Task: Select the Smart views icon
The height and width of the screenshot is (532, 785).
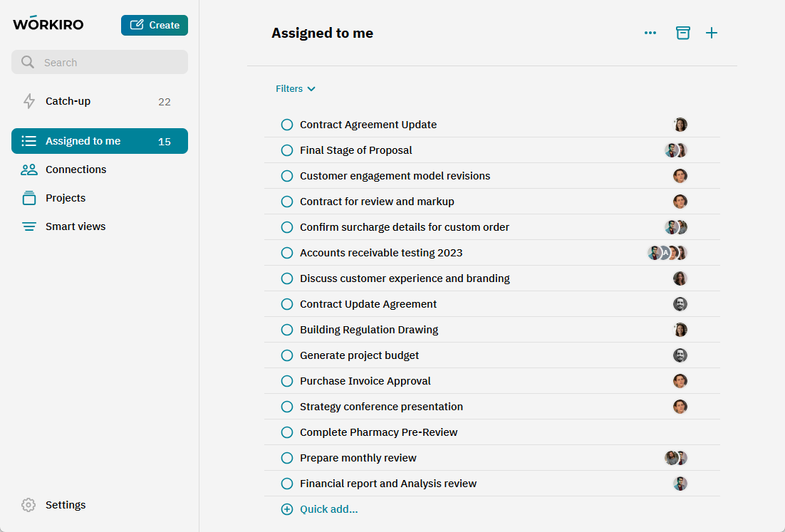Action: pos(28,226)
